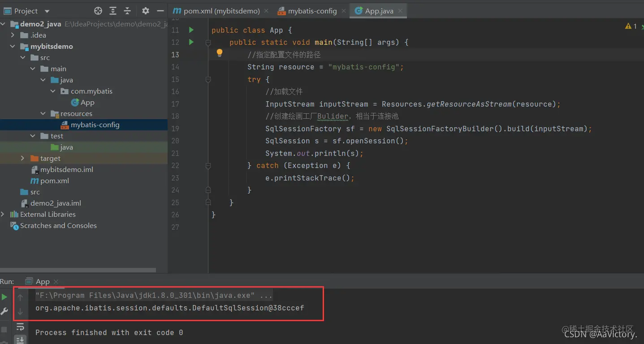Viewport: 644px width, 344px height.
Task: Toggle soft-wrap in Run console
Action: pyautogui.click(x=20, y=327)
